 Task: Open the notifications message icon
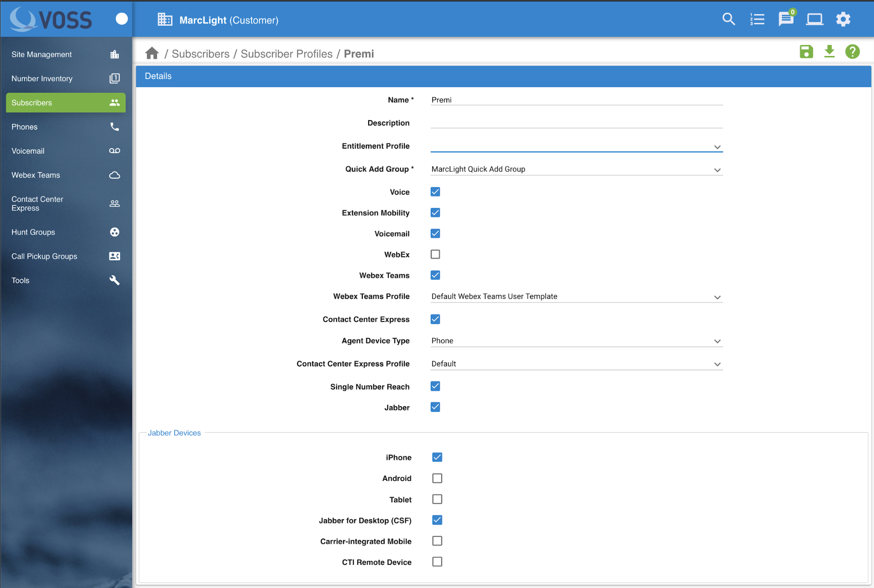(786, 19)
